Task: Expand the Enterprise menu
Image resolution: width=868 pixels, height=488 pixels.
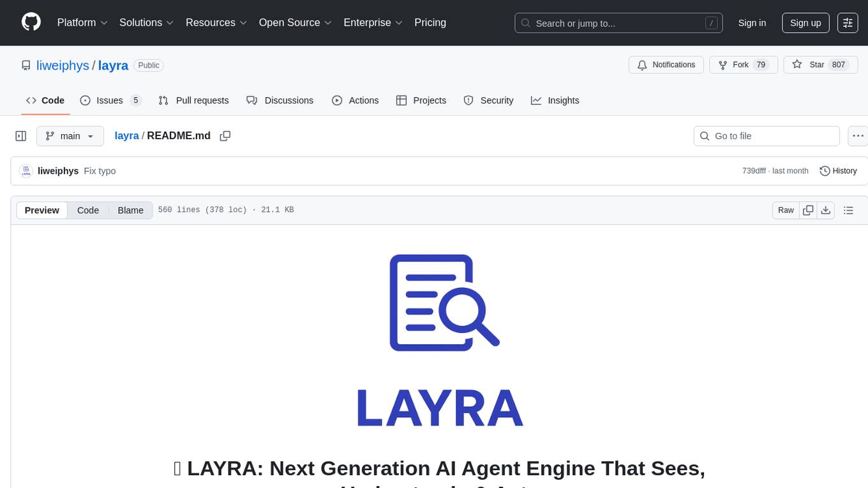Action: tap(373, 22)
